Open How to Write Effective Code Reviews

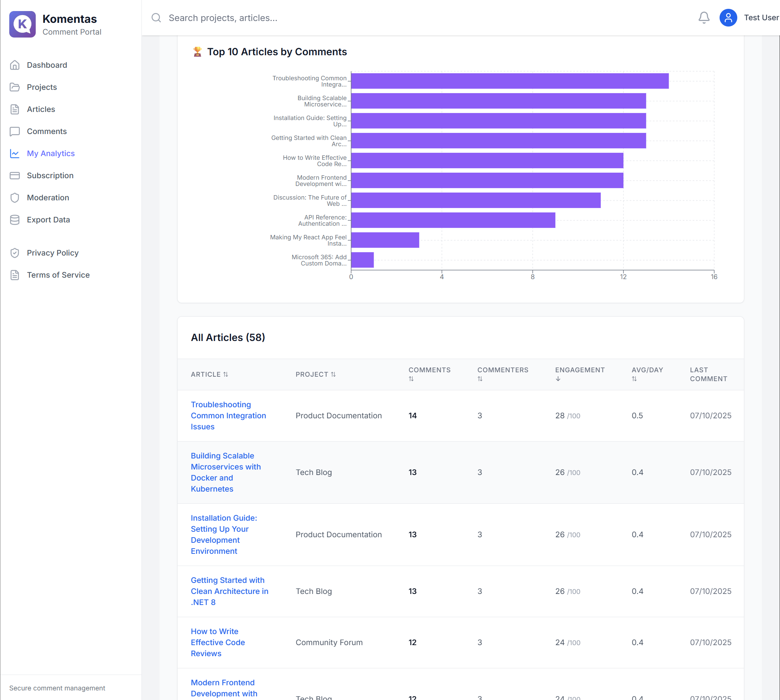tap(217, 642)
